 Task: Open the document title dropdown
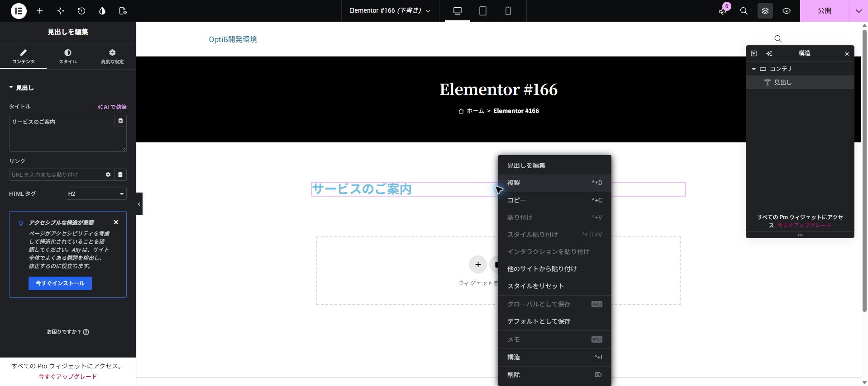tap(390, 11)
